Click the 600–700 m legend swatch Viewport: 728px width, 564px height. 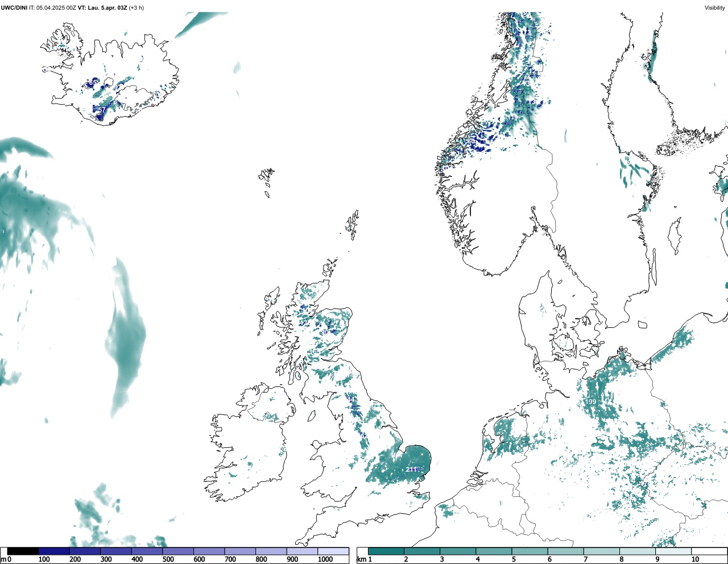[209, 551]
